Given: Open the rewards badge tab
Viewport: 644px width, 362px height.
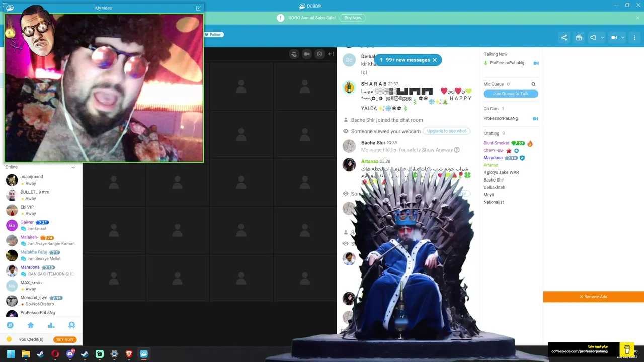Looking at the screenshot, I should [x=71, y=325].
